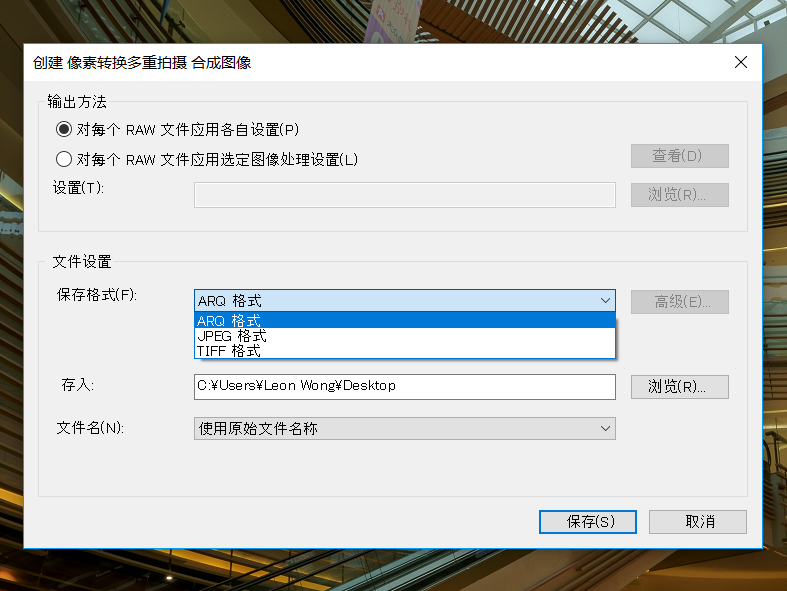Click the 设置(T) input field

tap(405, 195)
